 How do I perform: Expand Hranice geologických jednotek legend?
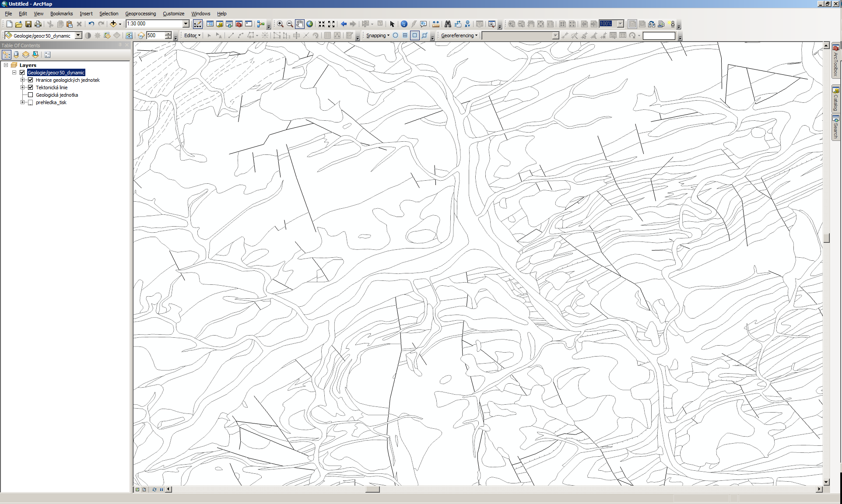pyautogui.click(x=23, y=80)
